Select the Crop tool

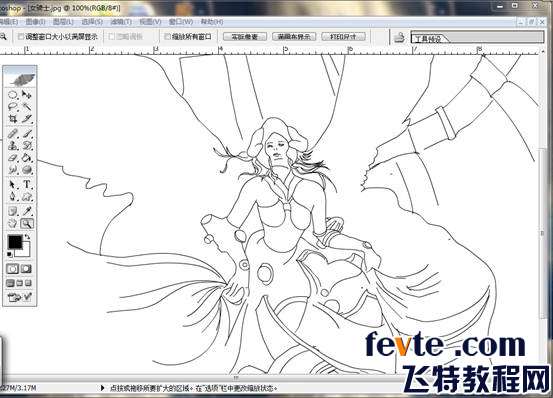(x=13, y=118)
